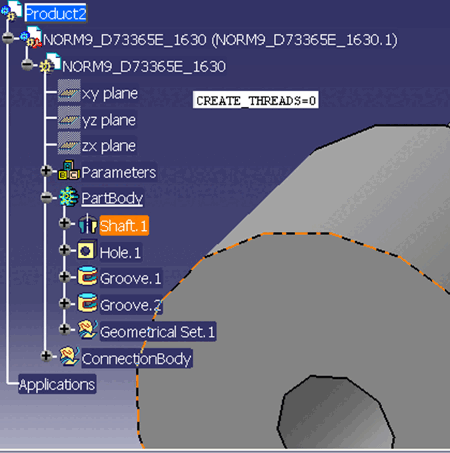450x453 pixels.
Task: Select the zx plane label
Action: coord(109,146)
